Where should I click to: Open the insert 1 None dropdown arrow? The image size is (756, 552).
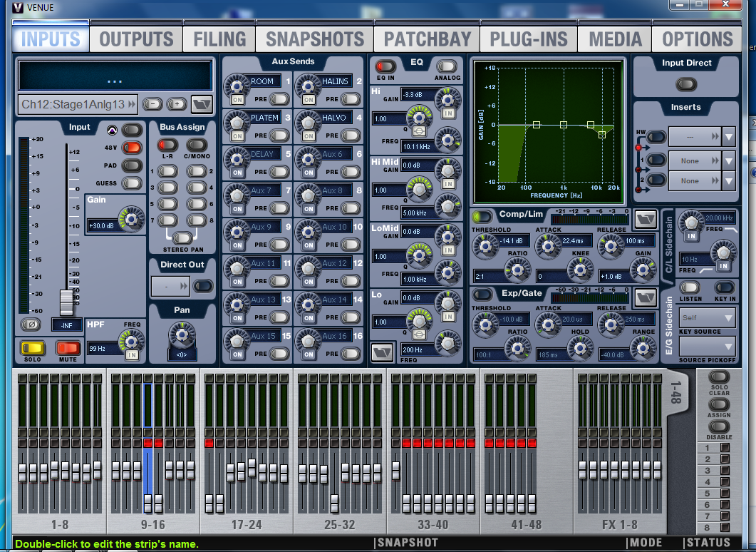(728, 160)
